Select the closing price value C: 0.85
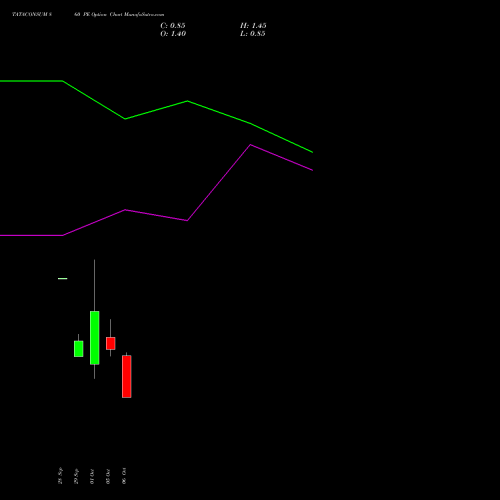 pyautogui.click(x=173, y=26)
